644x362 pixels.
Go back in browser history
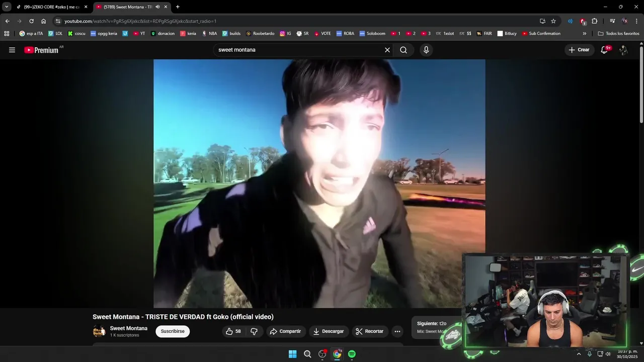tap(7, 21)
